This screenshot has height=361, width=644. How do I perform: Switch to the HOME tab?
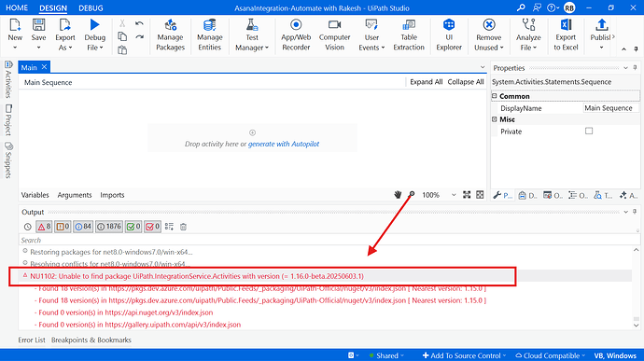pyautogui.click(x=17, y=7)
